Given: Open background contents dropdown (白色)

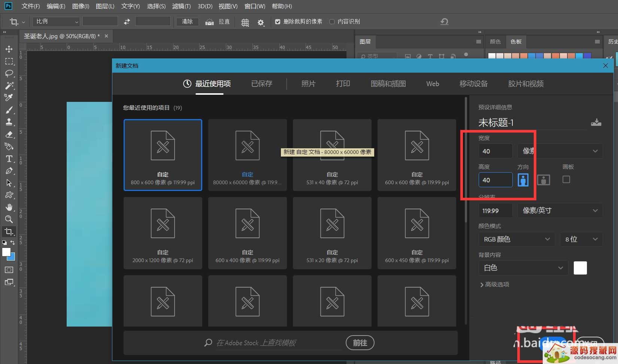Looking at the screenshot, I should [523, 268].
